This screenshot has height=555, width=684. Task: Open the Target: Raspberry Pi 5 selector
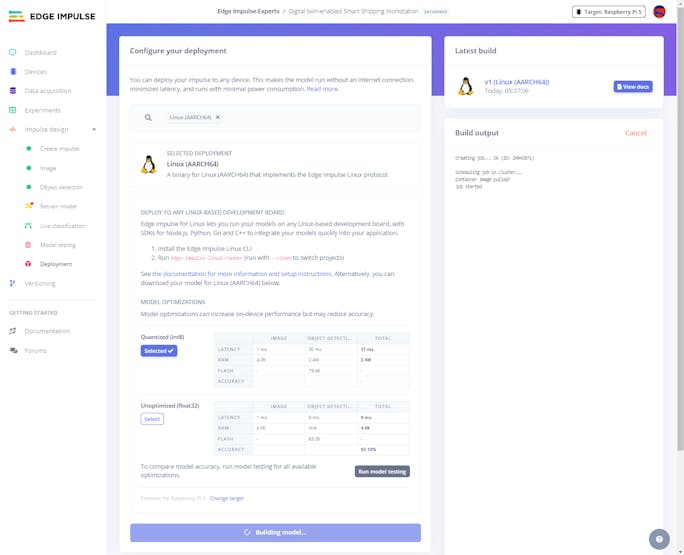point(609,12)
